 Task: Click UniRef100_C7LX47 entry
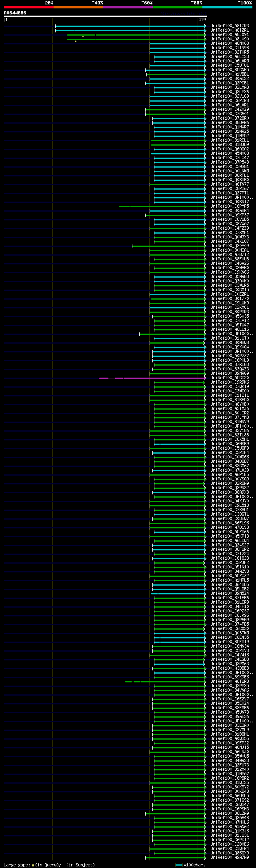coord(230,158)
